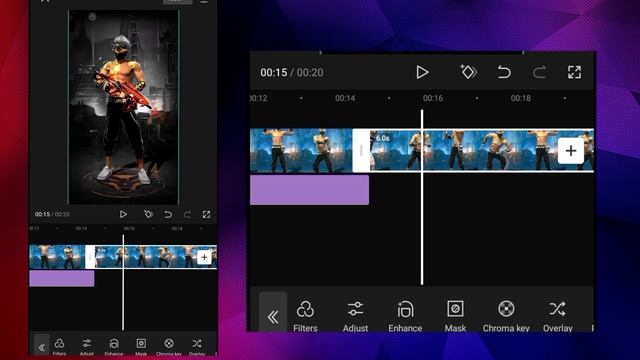Click the character preview on the phone screen
The image size is (640, 360).
tap(123, 107)
